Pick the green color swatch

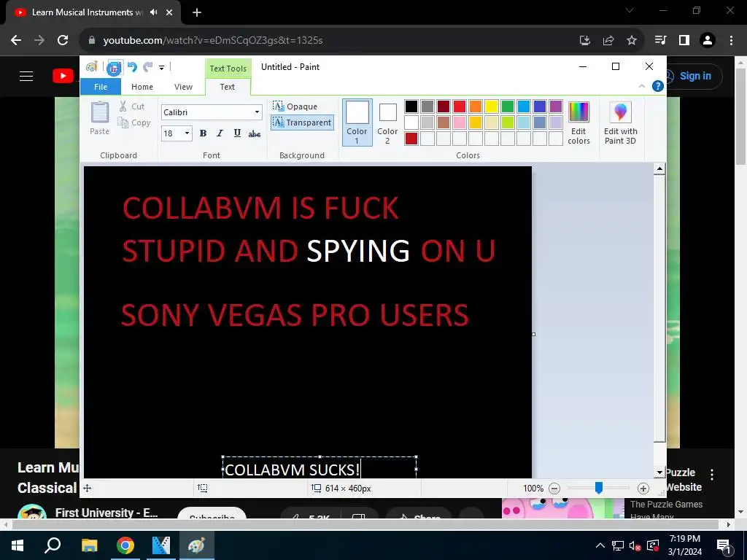[x=508, y=106]
